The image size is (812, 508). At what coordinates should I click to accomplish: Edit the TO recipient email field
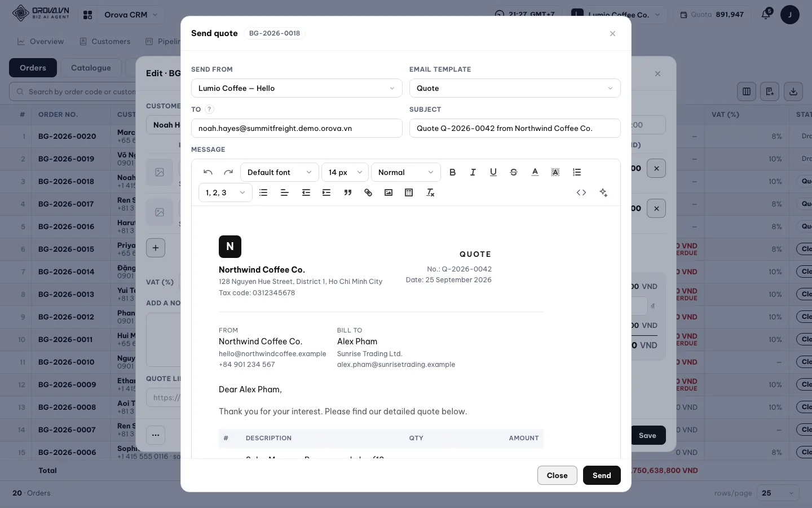point(297,128)
